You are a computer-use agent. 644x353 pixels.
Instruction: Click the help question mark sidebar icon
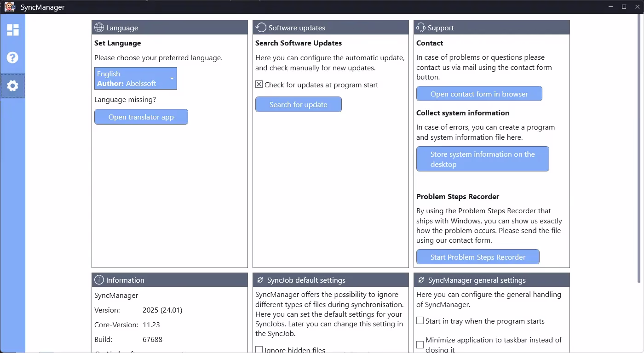pos(13,57)
